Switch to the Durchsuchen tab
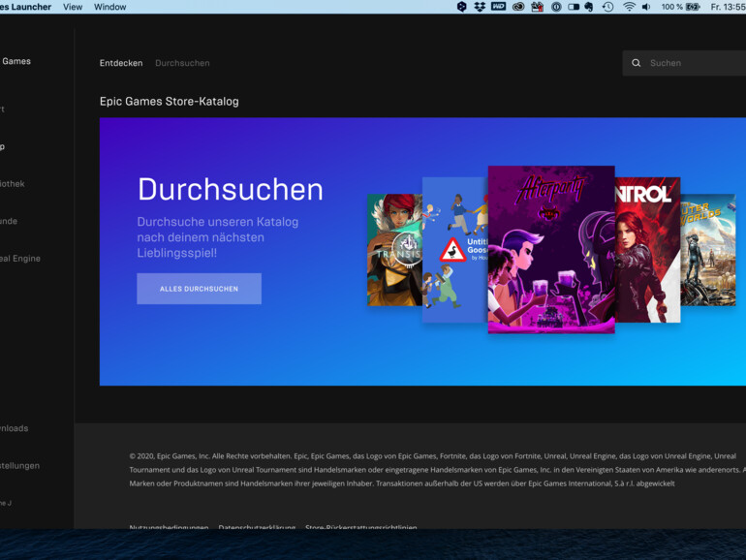 (x=182, y=63)
